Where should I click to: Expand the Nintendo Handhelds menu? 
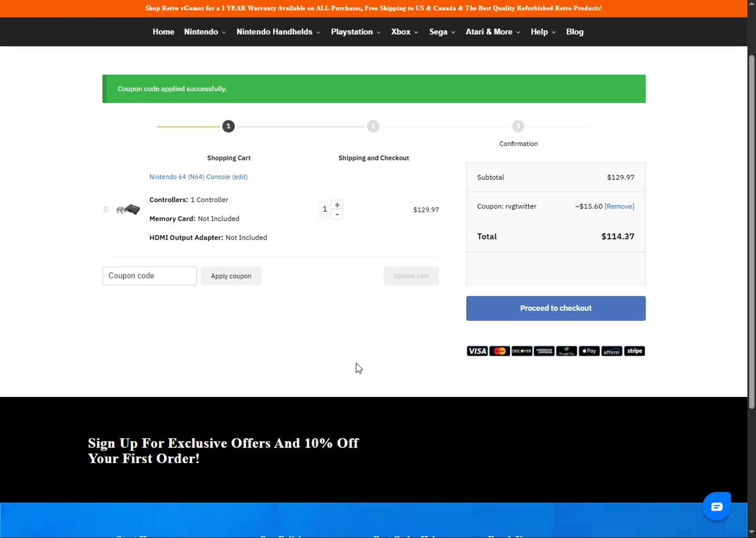(x=278, y=32)
